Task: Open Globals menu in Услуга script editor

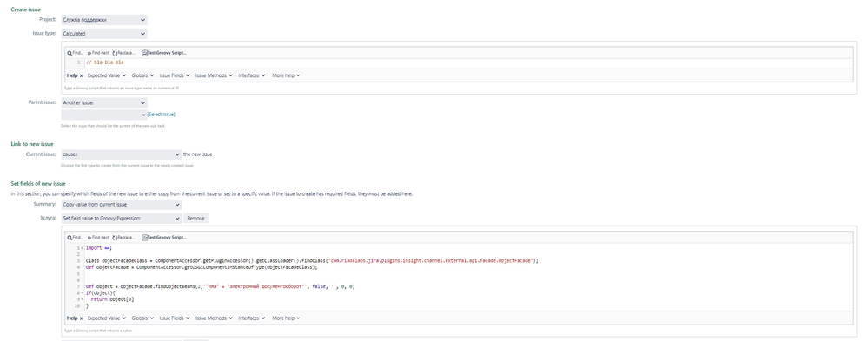Action: point(142,318)
